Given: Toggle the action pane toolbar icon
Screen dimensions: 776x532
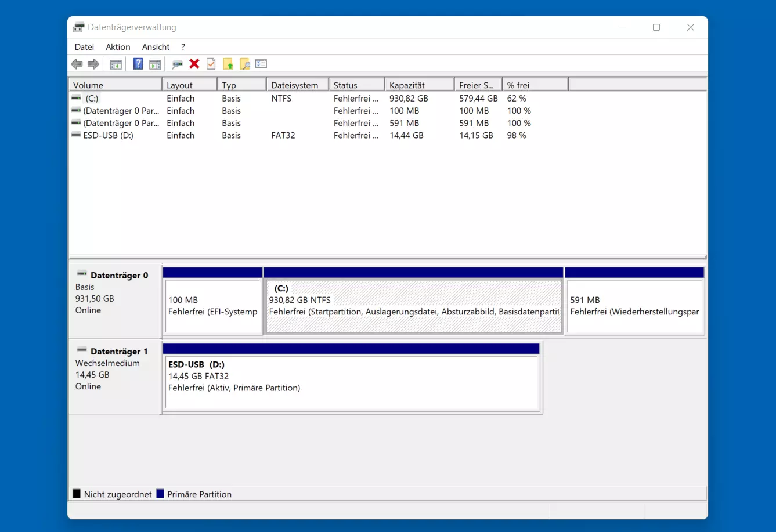Looking at the screenshot, I should (155, 64).
